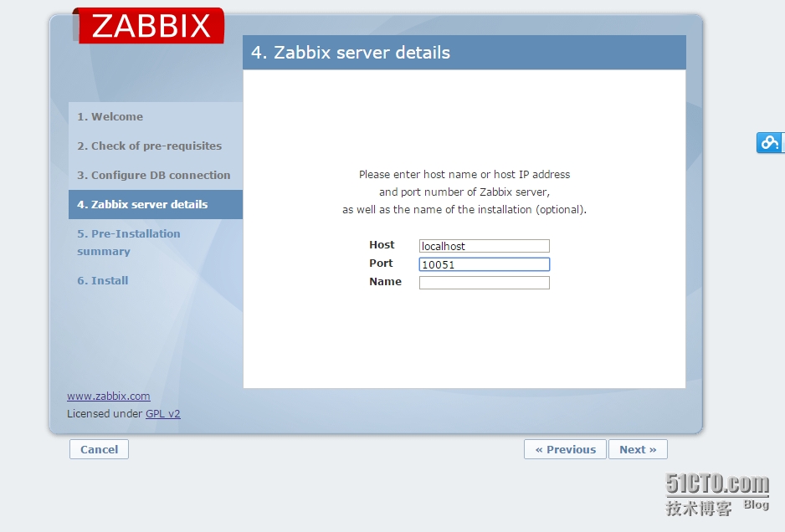The image size is (785, 532).
Task: Click the cloud share icon at right edge
Action: click(770, 143)
